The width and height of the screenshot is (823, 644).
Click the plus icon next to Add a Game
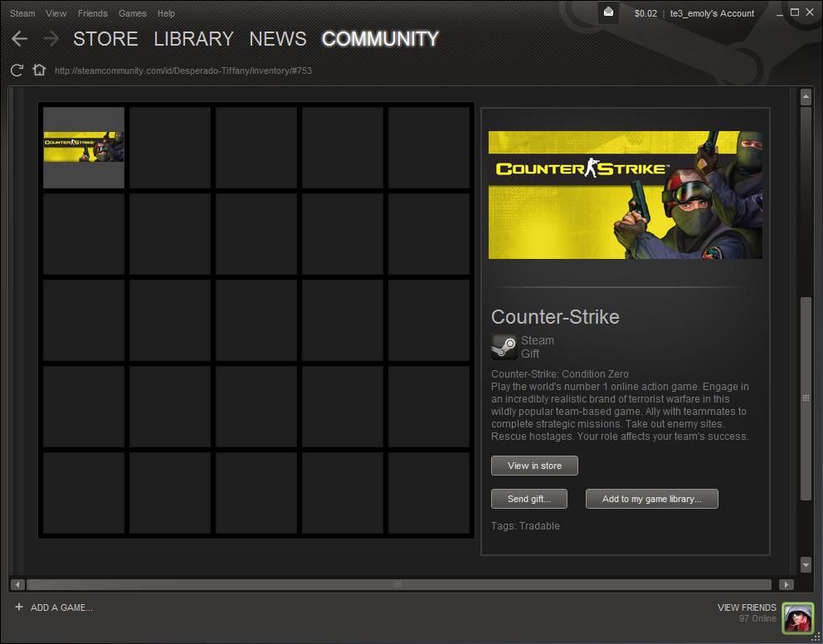point(19,607)
